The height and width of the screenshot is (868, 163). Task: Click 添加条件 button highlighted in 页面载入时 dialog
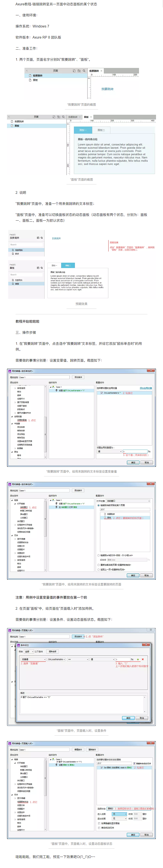coord(78,637)
